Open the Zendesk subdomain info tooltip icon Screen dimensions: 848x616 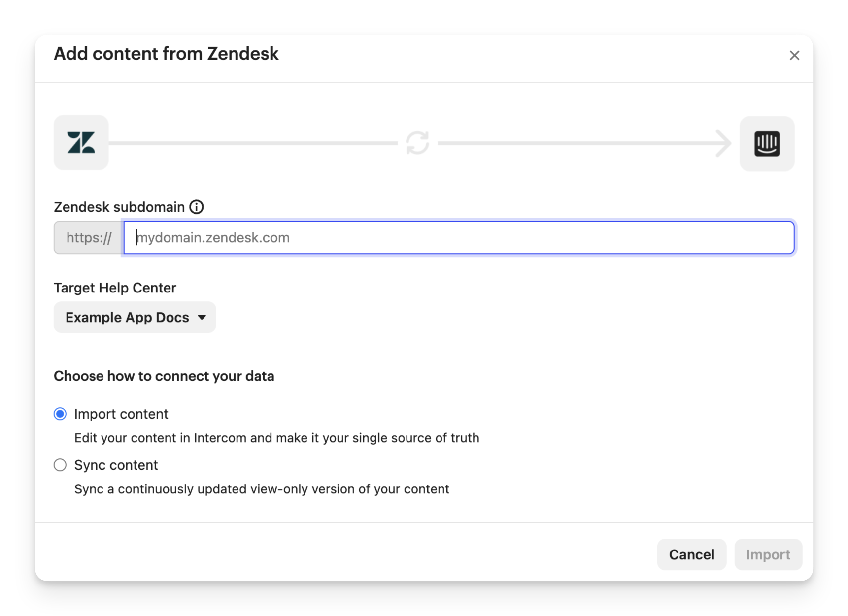(197, 207)
